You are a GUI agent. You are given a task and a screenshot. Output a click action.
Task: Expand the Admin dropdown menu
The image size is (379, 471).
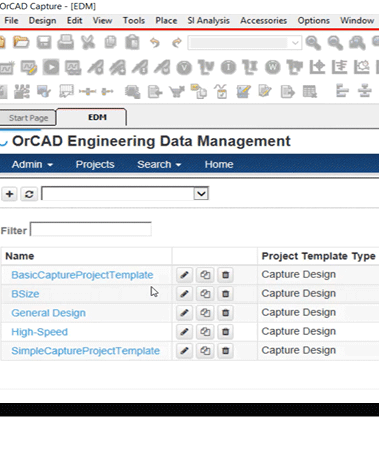(x=32, y=164)
